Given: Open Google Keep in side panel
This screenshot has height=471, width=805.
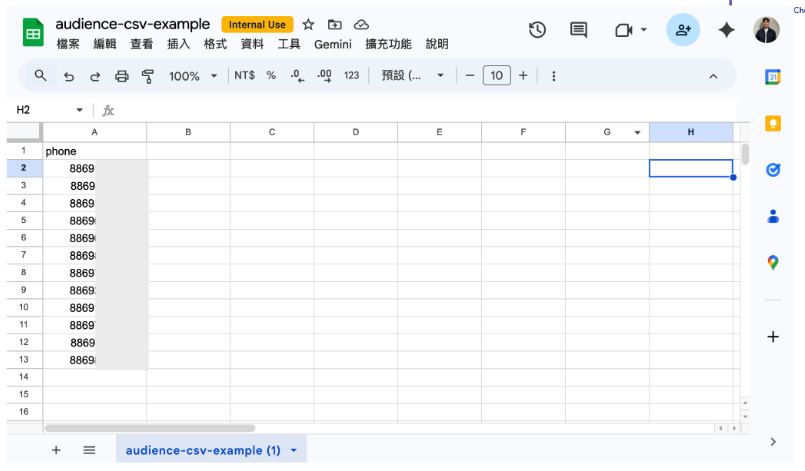Looking at the screenshot, I should click(772, 123).
